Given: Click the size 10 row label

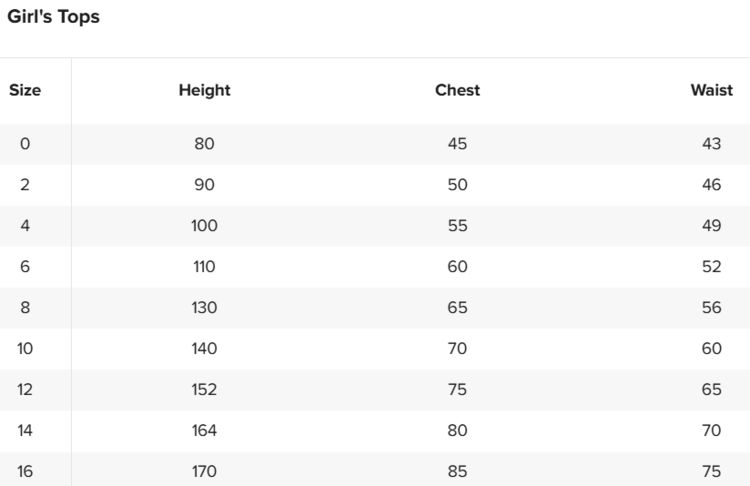Looking at the screenshot, I should (x=25, y=349).
